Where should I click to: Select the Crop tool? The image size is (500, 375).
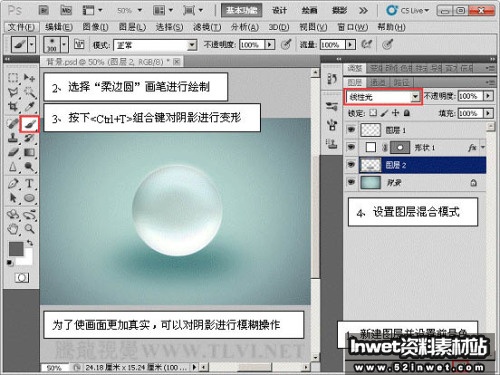click(13, 106)
